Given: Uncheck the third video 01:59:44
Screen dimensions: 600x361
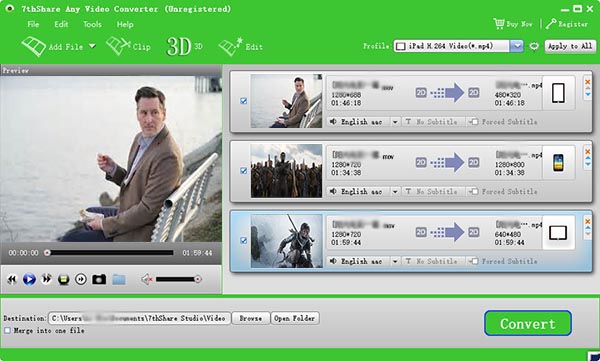Looking at the screenshot, I should (243, 240).
